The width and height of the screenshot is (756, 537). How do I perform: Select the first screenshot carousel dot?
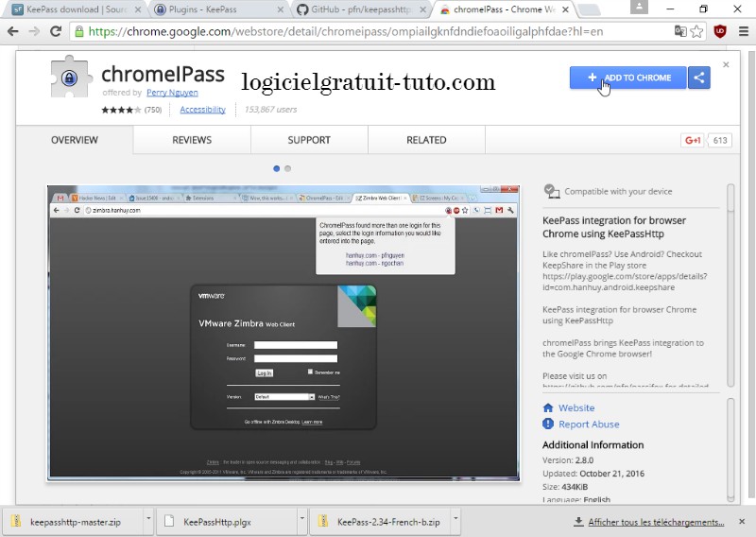coord(276,168)
